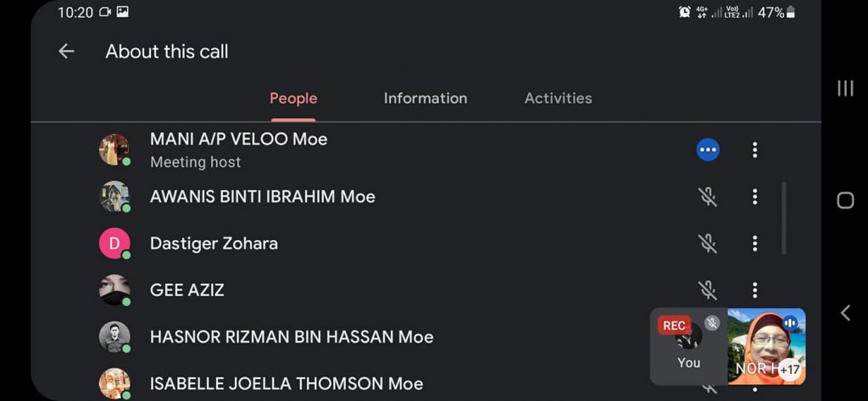Tap the back arrow next to About this call
The width and height of the screenshot is (868, 401).
click(66, 52)
